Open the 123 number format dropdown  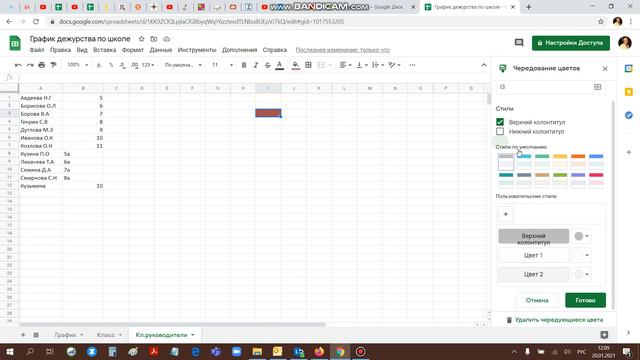(148, 65)
